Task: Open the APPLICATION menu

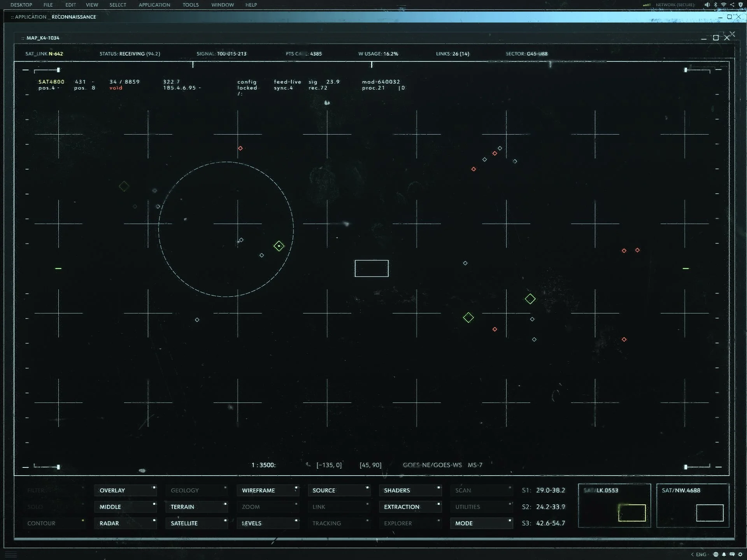Action: (x=154, y=5)
